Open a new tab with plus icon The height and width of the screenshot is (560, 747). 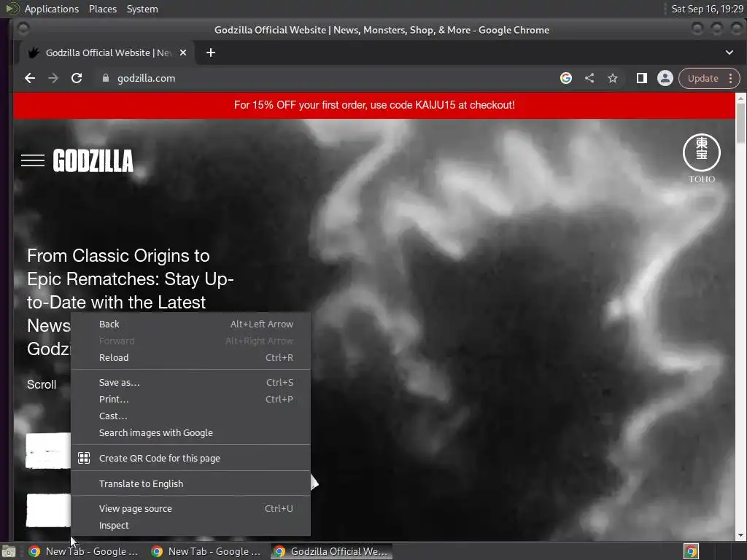tap(211, 52)
